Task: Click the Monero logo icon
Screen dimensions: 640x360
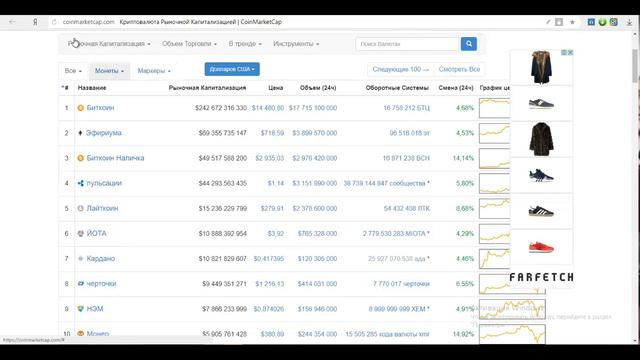Action: [80, 333]
